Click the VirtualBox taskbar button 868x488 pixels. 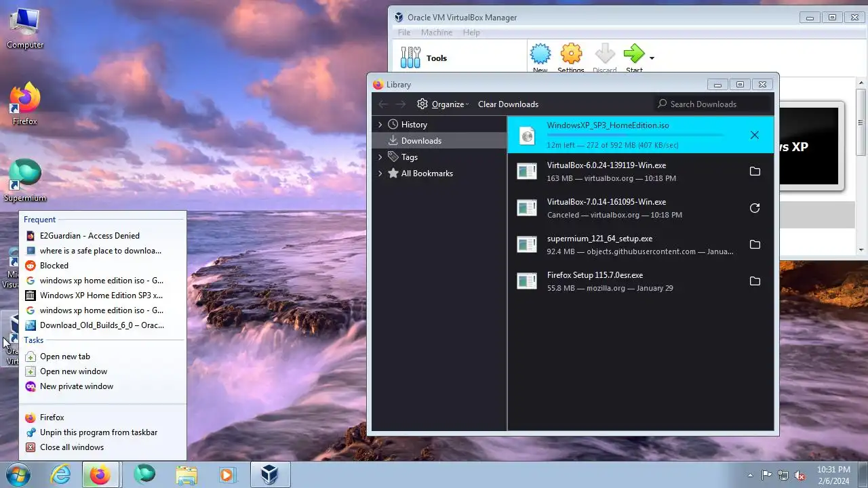[x=270, y=474]
